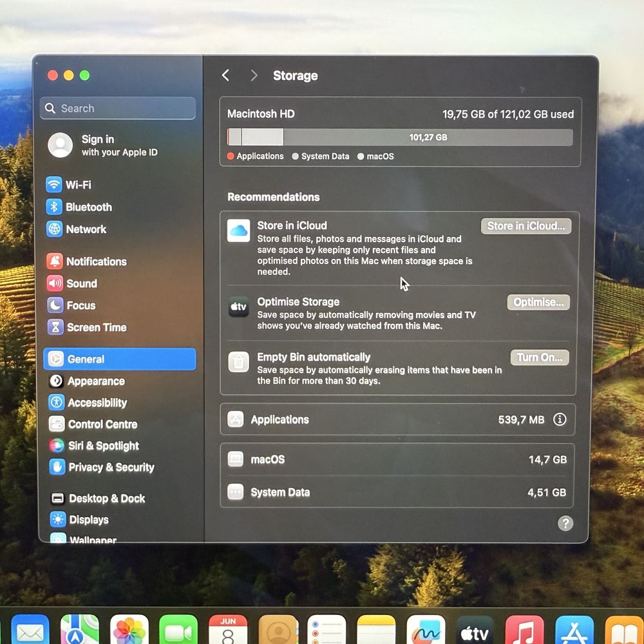This screenshot has width=644, height=644.
Task: Click the macOS 14,7 GB row
Action: 397,459
